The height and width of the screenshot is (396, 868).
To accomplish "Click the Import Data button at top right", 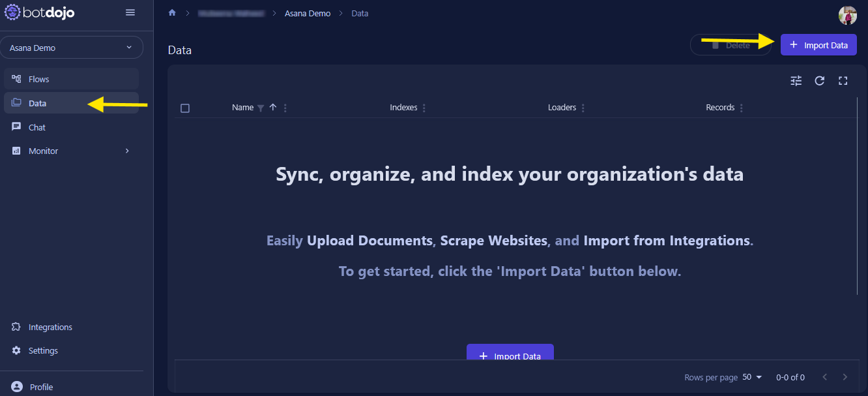I will point(818,45).
